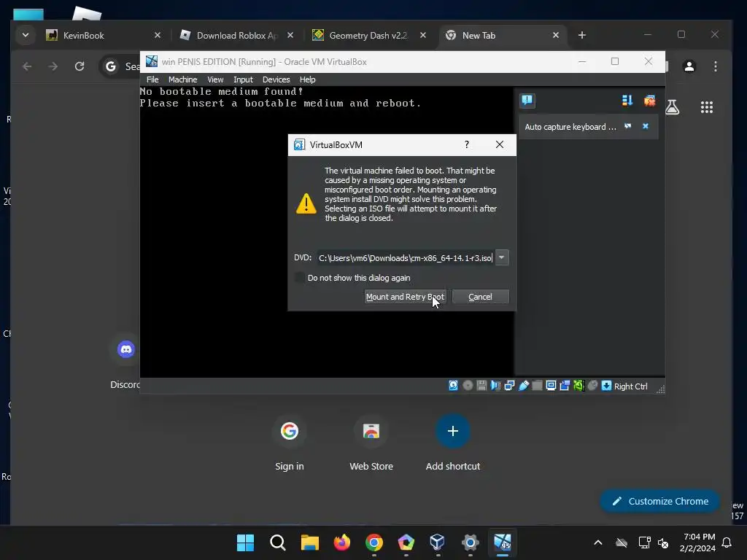Show hidden system tray icons chevron
Screen dimensions: 747x560
click(598, 542)
